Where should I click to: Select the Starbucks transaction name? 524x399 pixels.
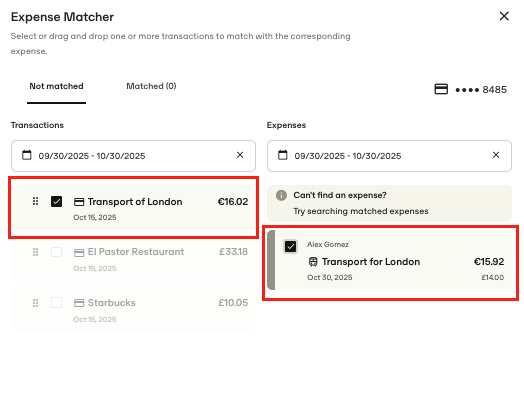112,303
